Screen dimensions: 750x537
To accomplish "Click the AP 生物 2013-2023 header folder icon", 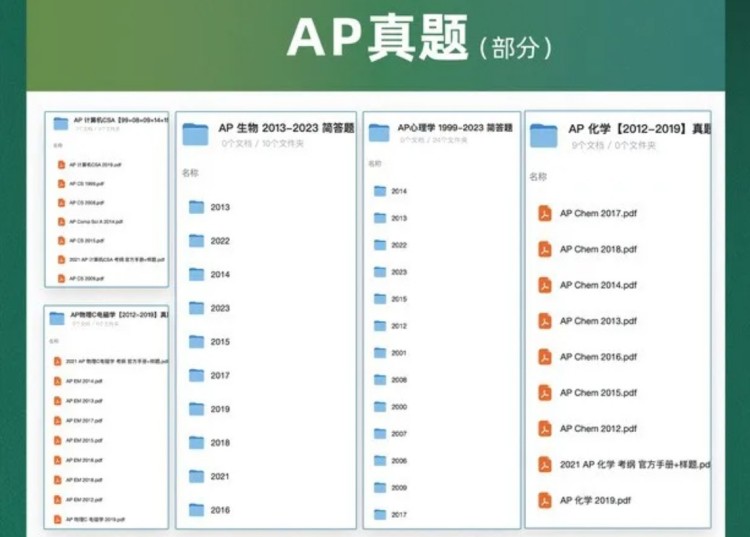I will 195,133.
